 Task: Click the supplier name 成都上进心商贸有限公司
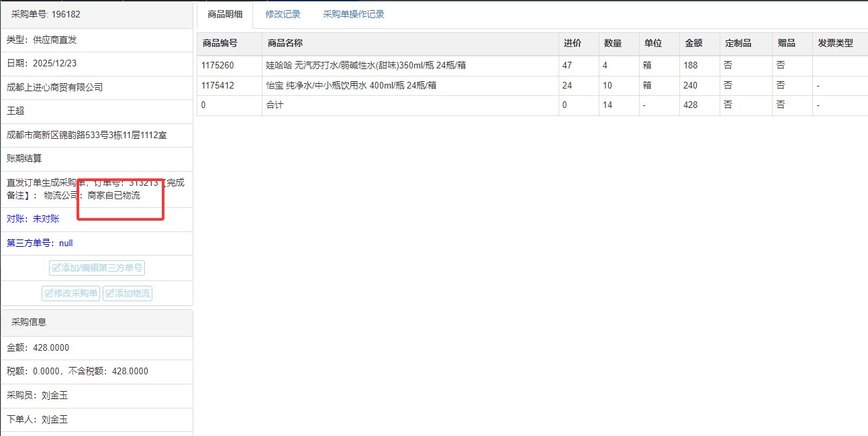click(x=54, y=87)
